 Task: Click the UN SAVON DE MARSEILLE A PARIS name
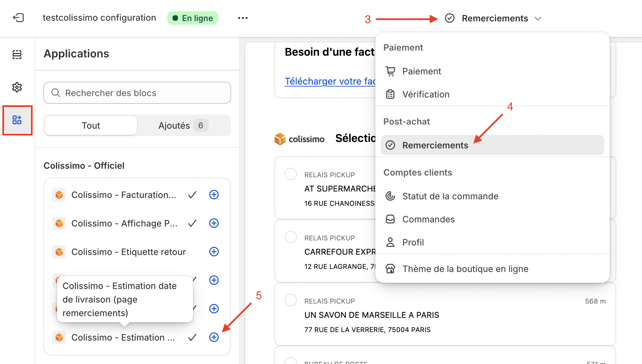pos(372,315)
